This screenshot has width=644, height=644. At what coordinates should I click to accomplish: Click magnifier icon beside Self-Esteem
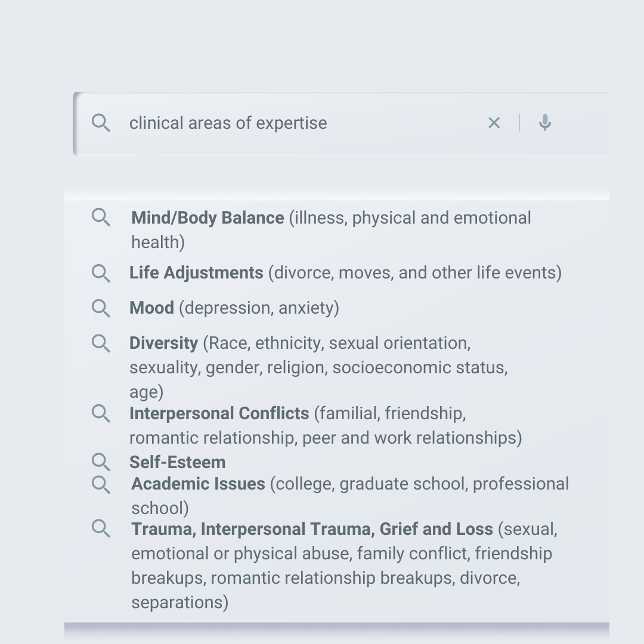tap(101, 462)
